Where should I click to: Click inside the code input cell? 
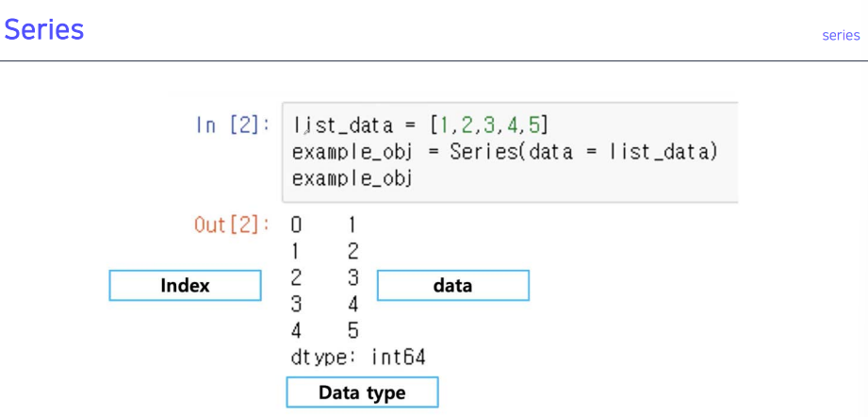tap(510, 152)
